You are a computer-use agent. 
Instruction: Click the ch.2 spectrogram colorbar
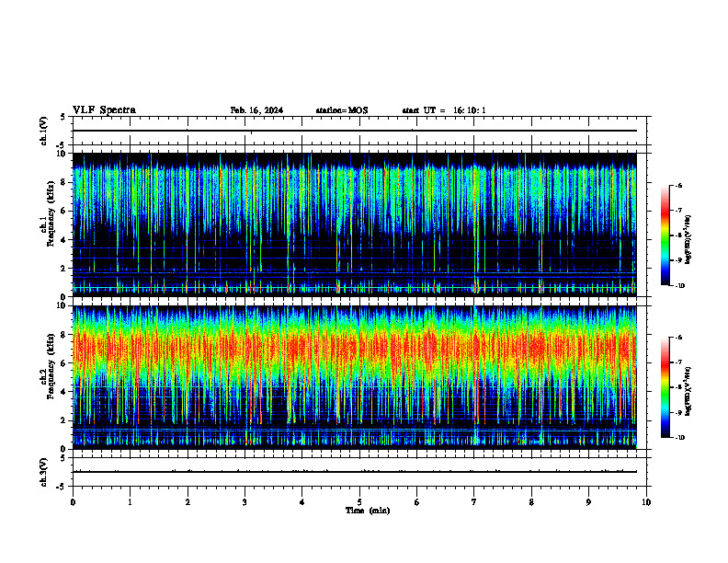pos(665,387)
